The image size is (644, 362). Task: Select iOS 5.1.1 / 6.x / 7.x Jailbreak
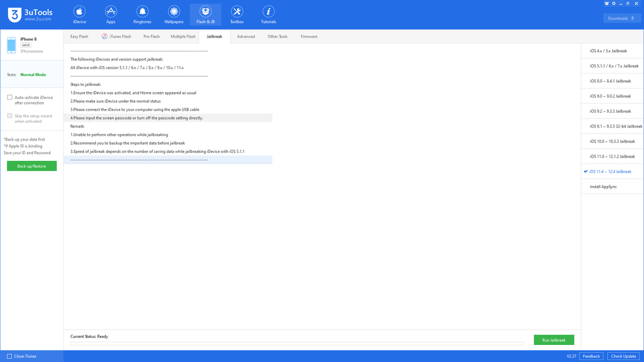(x=613, y=66)
